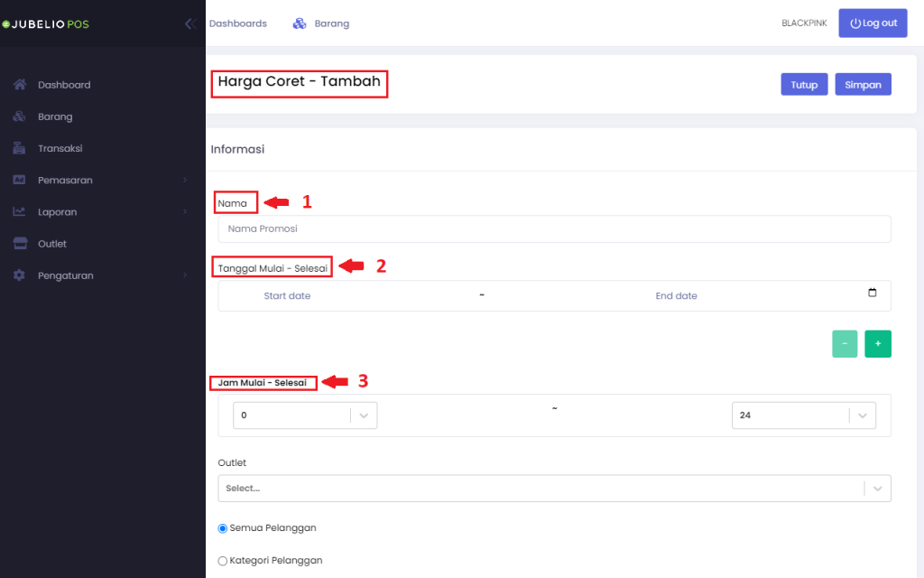Open Laporan sidebar menu item

(x=57, y=212)
